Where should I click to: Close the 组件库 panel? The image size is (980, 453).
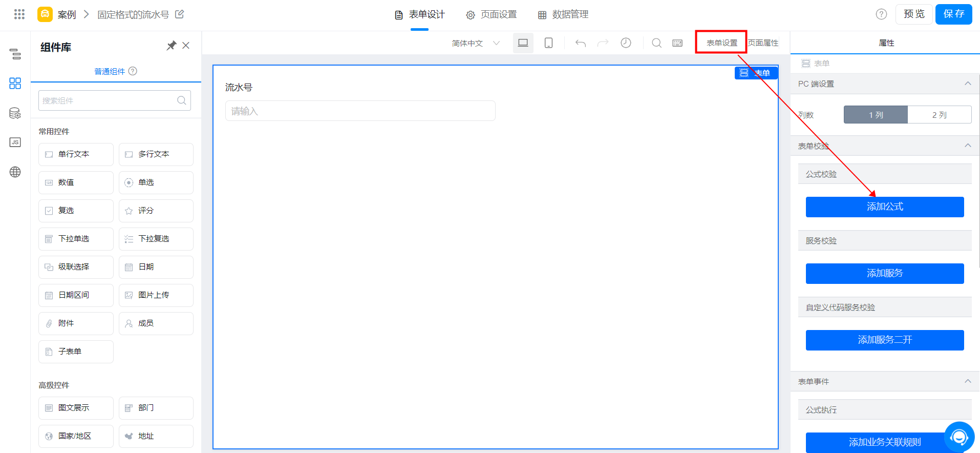186,46
